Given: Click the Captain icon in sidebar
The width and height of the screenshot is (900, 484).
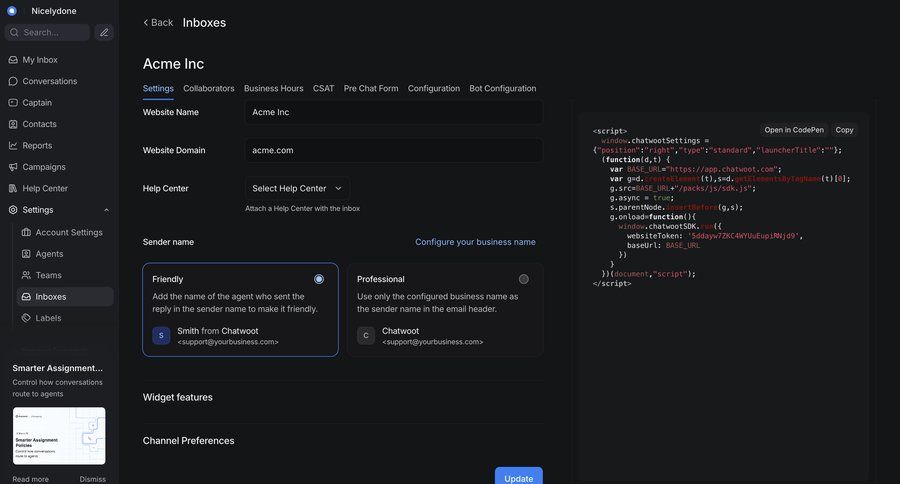Looking at the screenshot, I should 13,102.
